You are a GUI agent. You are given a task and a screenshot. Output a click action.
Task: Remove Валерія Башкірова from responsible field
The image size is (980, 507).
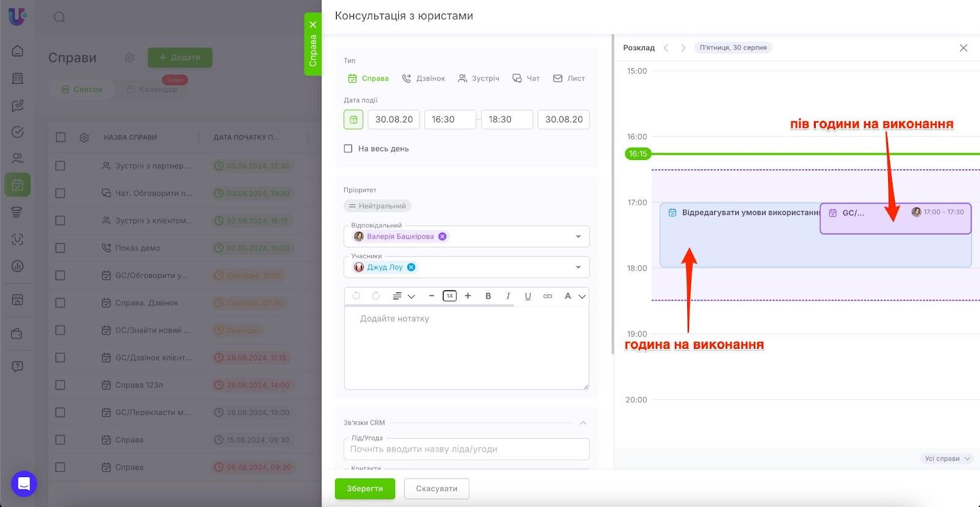click(442, 237)
